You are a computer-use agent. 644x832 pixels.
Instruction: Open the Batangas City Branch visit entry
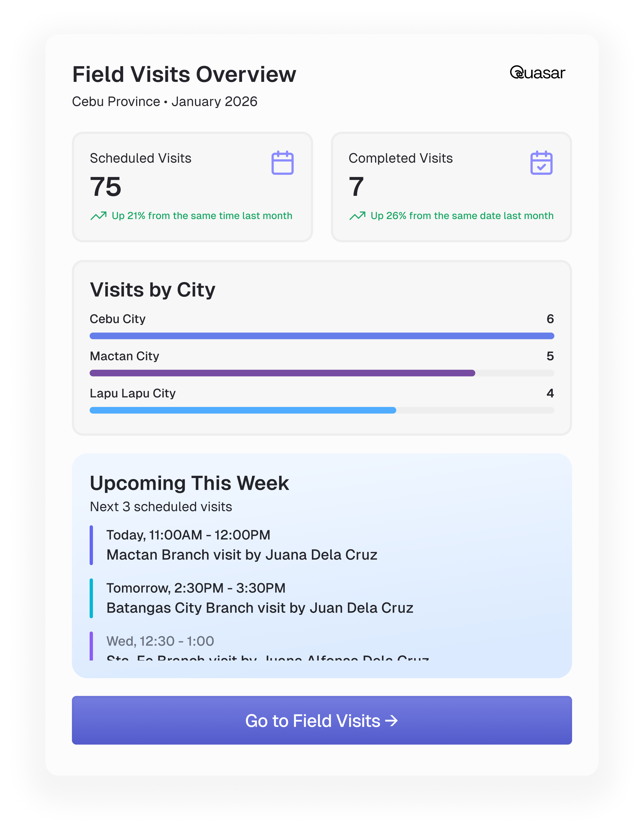259,608
